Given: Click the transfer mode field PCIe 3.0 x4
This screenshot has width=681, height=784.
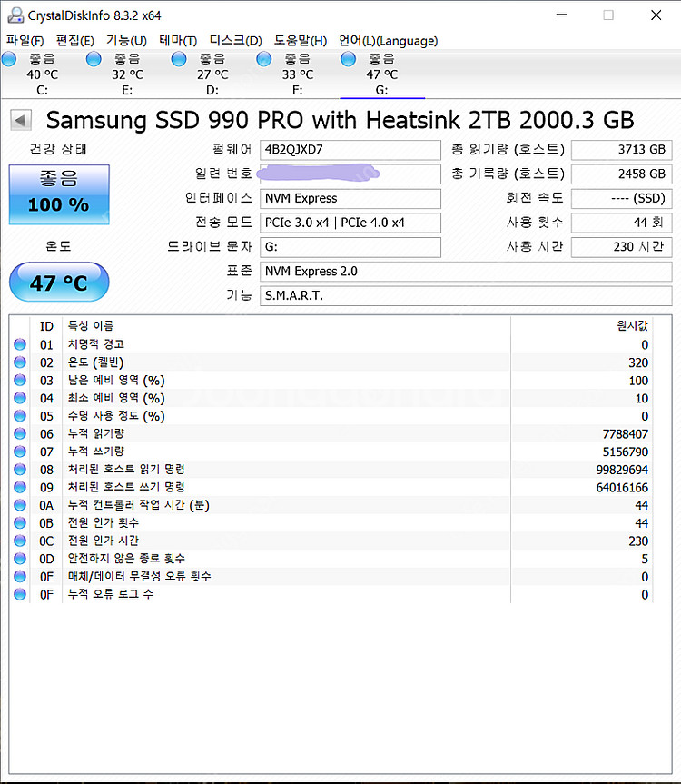Looking at the screenshot, I should (x=350, y=223).
